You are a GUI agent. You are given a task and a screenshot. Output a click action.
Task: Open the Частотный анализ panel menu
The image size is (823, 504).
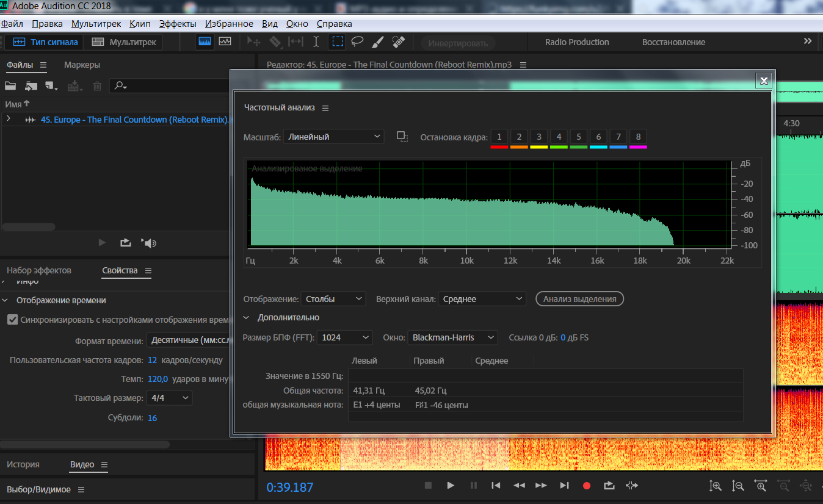click(325, 108)
